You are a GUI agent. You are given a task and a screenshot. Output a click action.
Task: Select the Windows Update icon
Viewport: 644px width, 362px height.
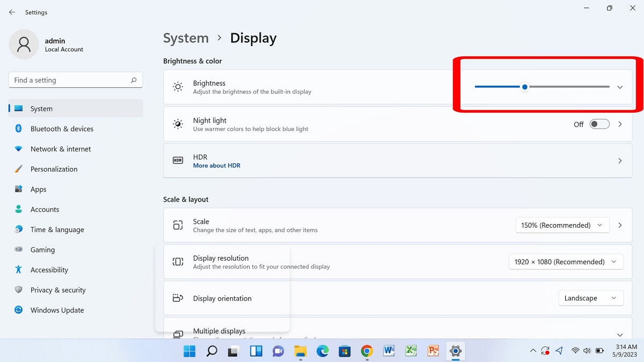(x=18, y=310)
